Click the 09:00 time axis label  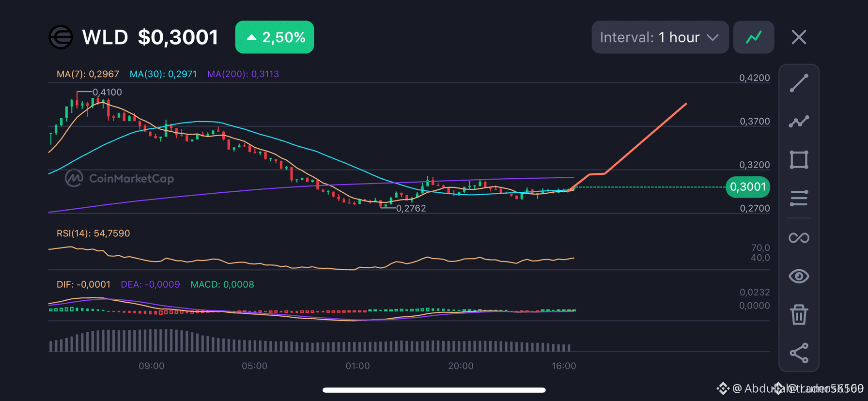[x=152, y=366]
